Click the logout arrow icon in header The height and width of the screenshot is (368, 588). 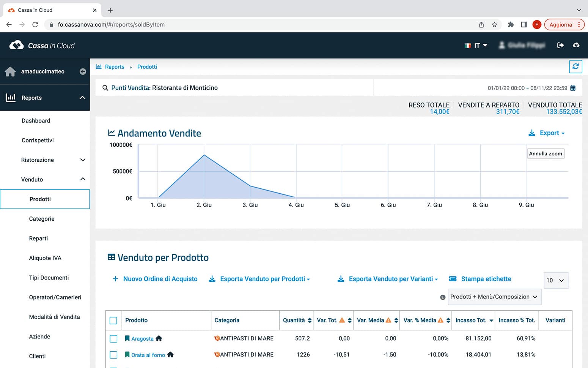coord(560,45)
